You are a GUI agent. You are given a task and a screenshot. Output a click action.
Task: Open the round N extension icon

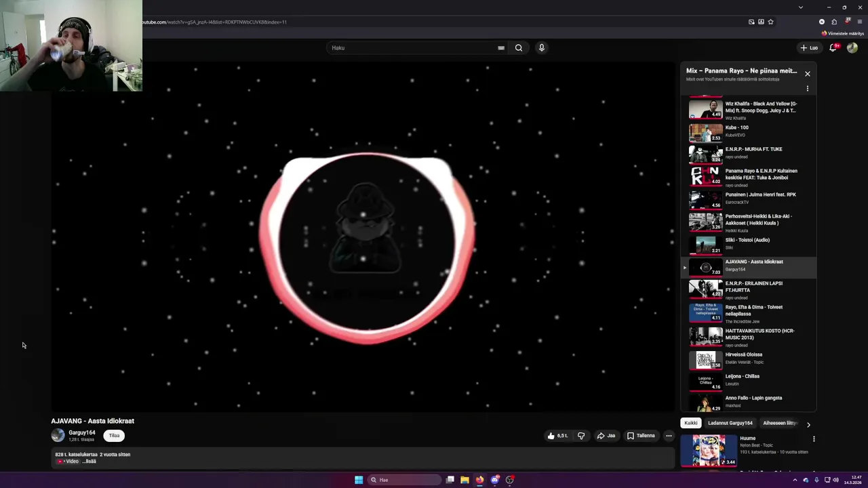tap(822, 22)
